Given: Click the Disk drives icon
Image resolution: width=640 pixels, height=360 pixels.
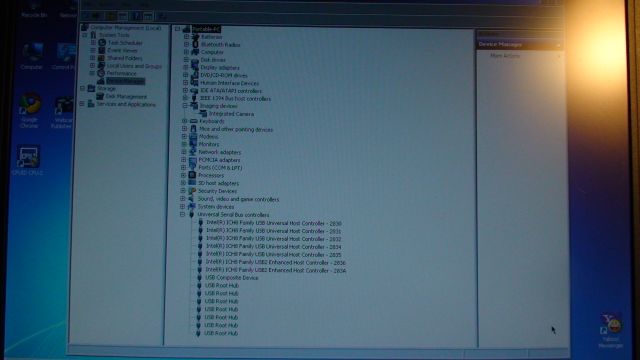Looking at the screenshot, I should point(195,60).
